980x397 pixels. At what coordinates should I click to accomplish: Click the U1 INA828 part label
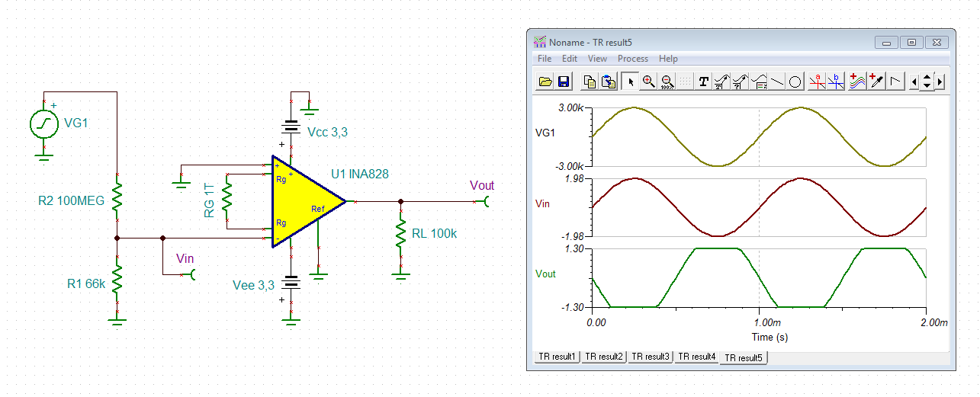pyautogui.click(x=360, y=174)
